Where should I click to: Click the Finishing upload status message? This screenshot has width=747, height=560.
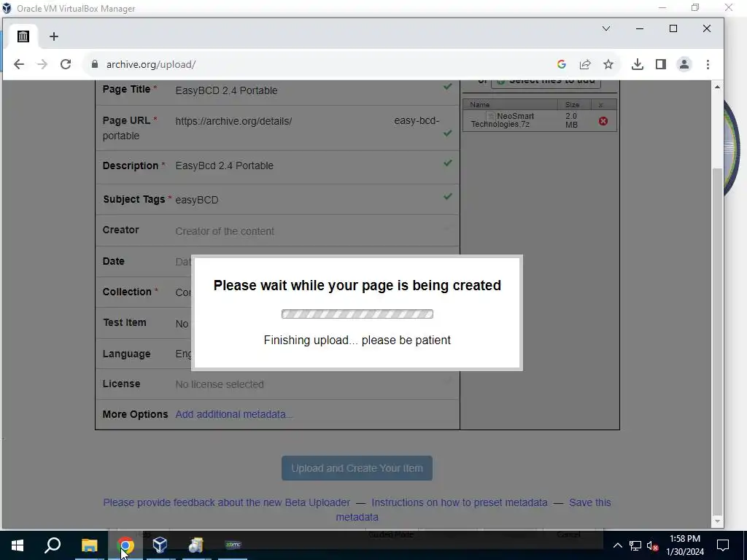point(357,341)
